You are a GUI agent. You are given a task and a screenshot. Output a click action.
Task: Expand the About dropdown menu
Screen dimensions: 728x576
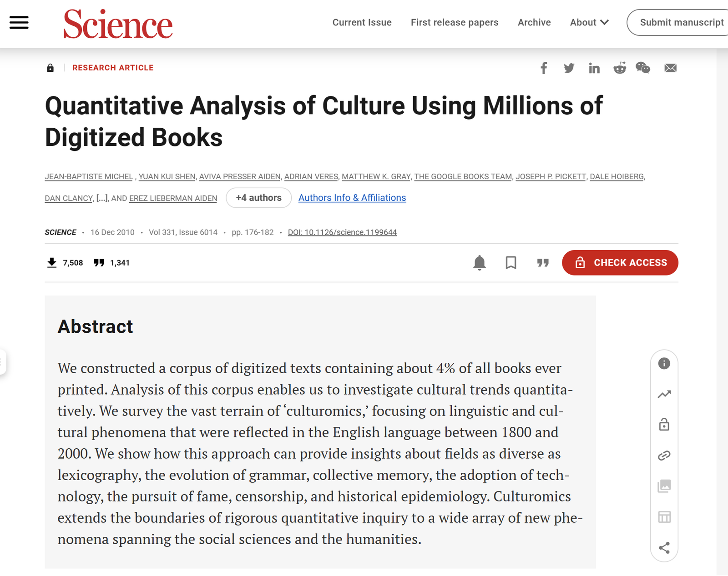point(589,22)
